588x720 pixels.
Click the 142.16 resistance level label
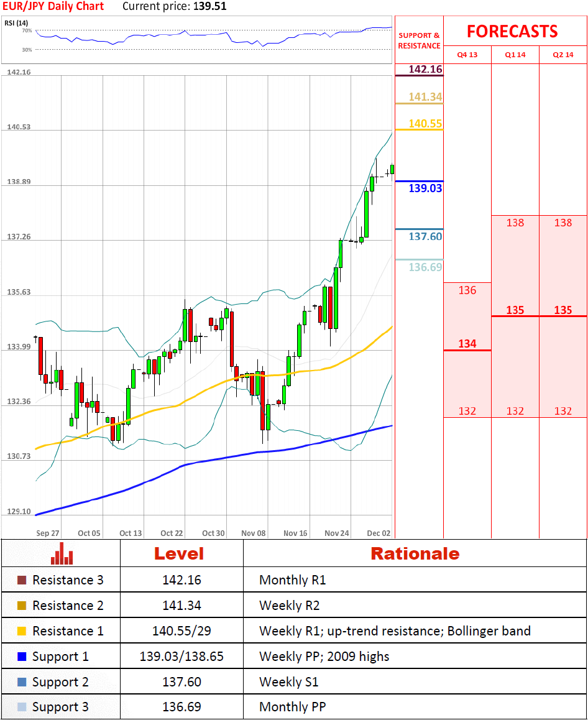coord(425,69)
